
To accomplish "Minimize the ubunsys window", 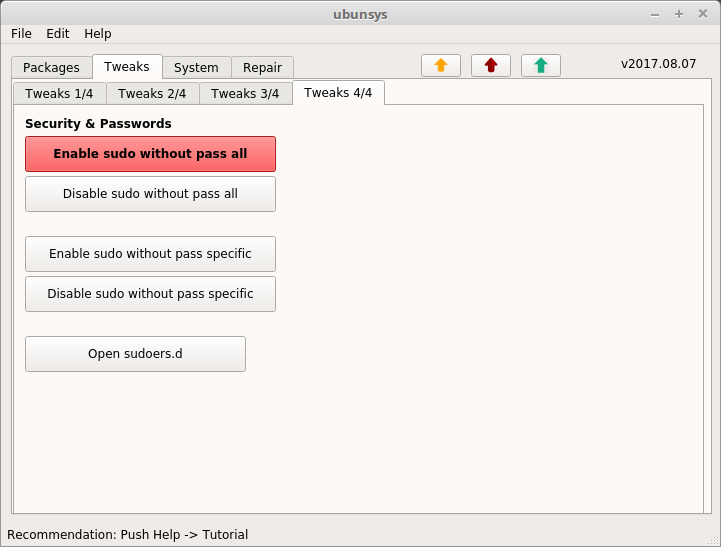I will [x=655, y=15].
